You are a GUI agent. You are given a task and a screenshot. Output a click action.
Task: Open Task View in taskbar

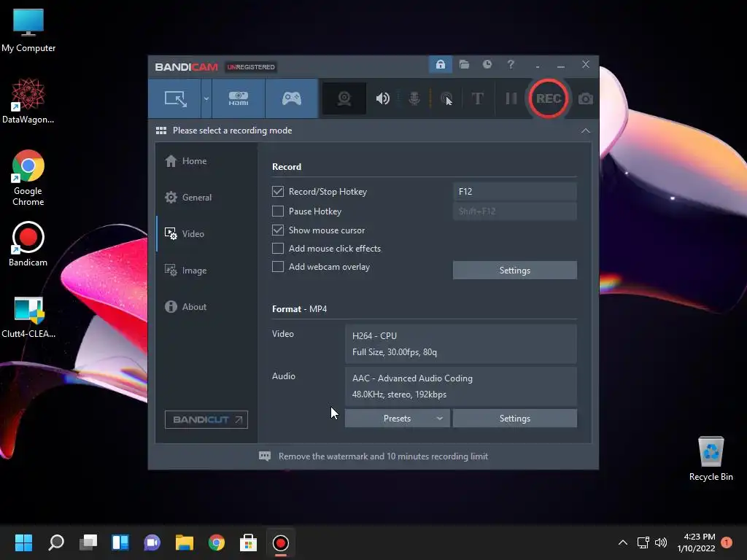pos(88,542)
